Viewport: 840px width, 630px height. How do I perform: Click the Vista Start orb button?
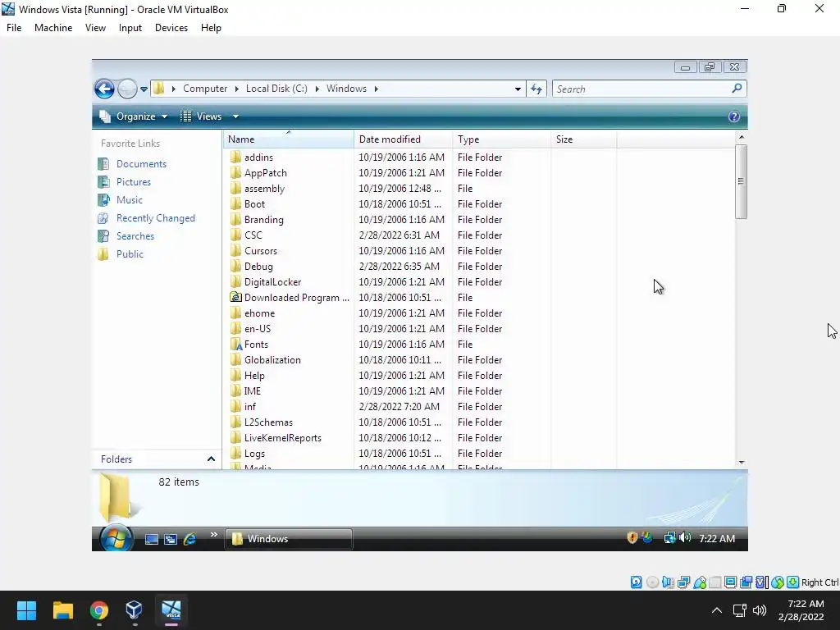pyautogui.click(x=116, y=538)
